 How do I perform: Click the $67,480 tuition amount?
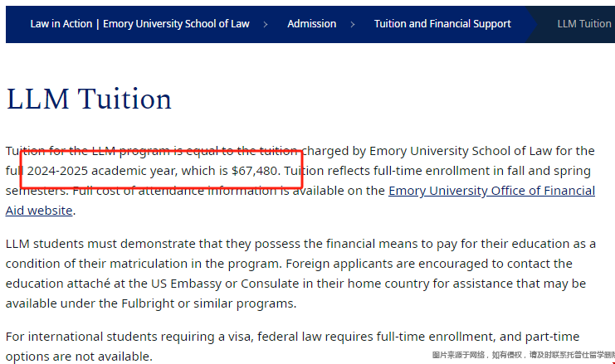pos(254,171)
